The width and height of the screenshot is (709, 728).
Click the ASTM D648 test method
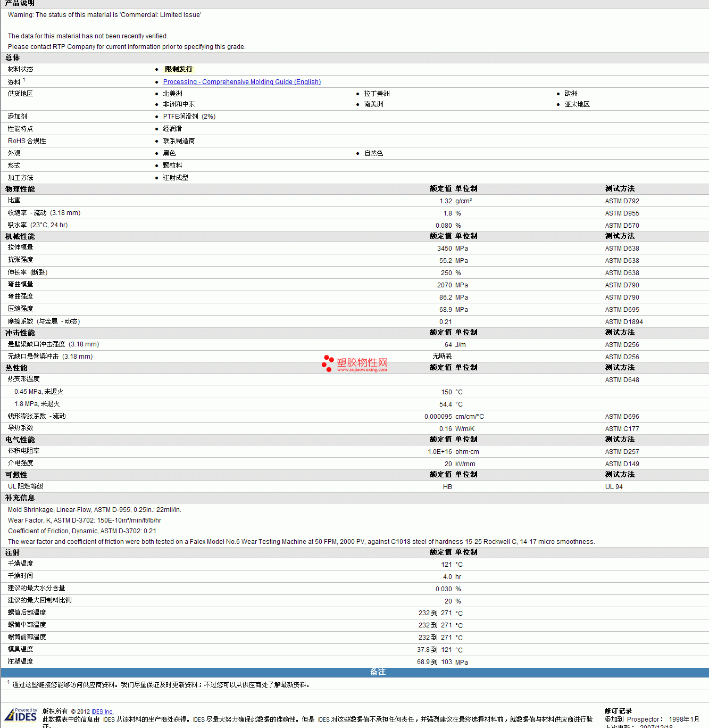pos(622,380)
